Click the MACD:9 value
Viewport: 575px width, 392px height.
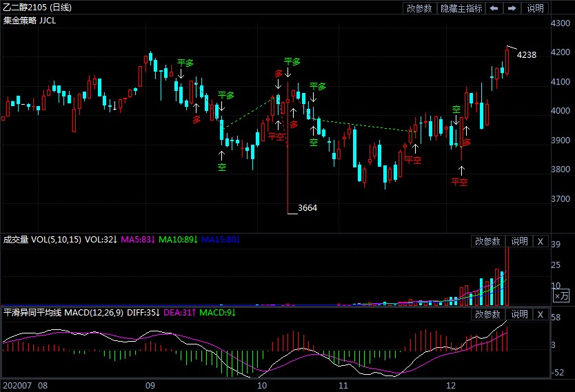217,313
